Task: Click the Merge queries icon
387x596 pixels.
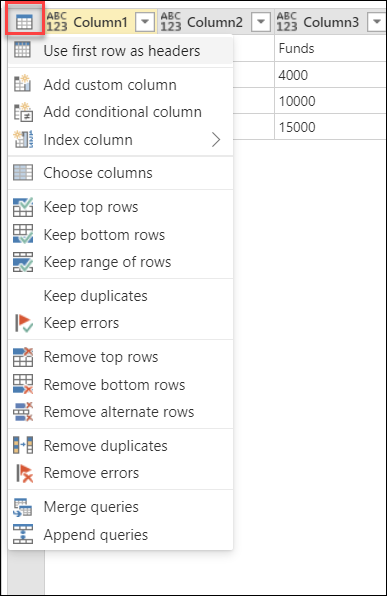Action: coord(23,507)
